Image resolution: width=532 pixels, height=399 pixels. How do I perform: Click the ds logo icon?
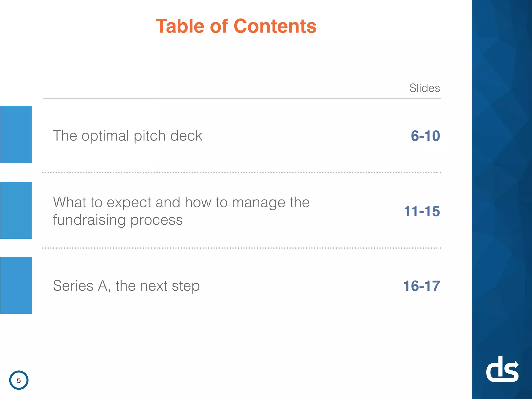click(x=502, y=369)
